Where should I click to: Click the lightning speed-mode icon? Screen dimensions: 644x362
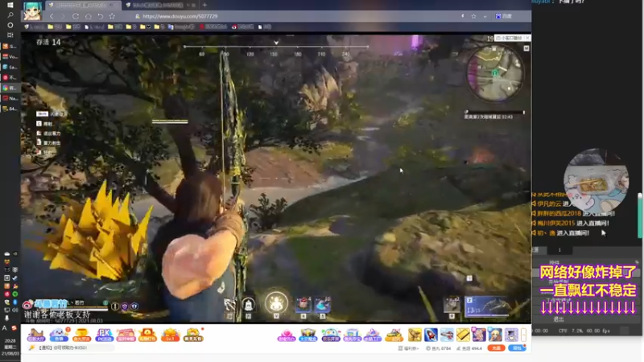click(462, 16)
